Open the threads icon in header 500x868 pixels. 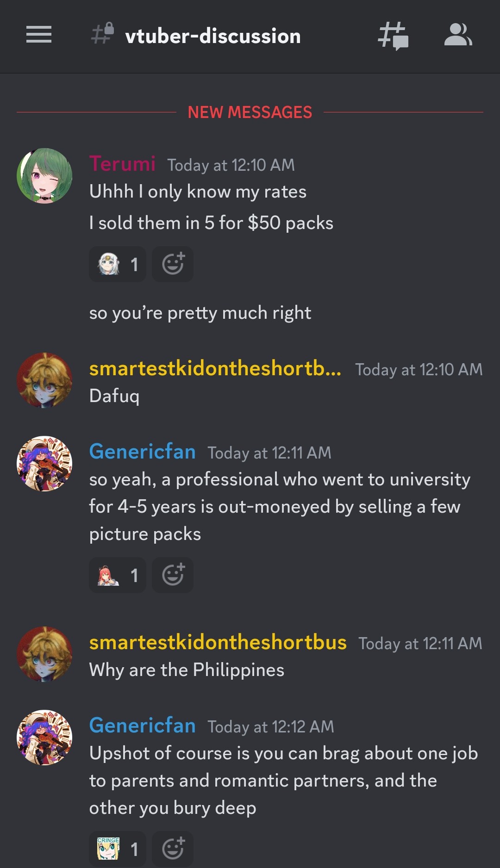coord(393,36)
